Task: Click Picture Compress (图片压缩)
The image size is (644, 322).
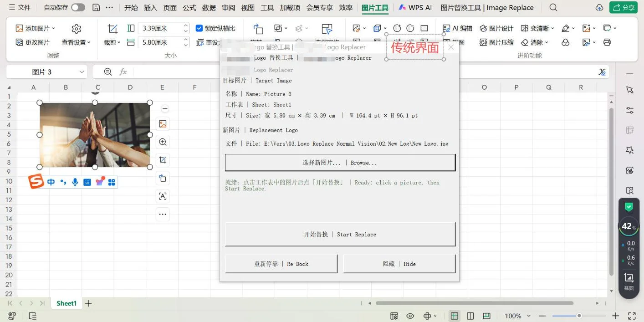Action: (x=496, y=42)
